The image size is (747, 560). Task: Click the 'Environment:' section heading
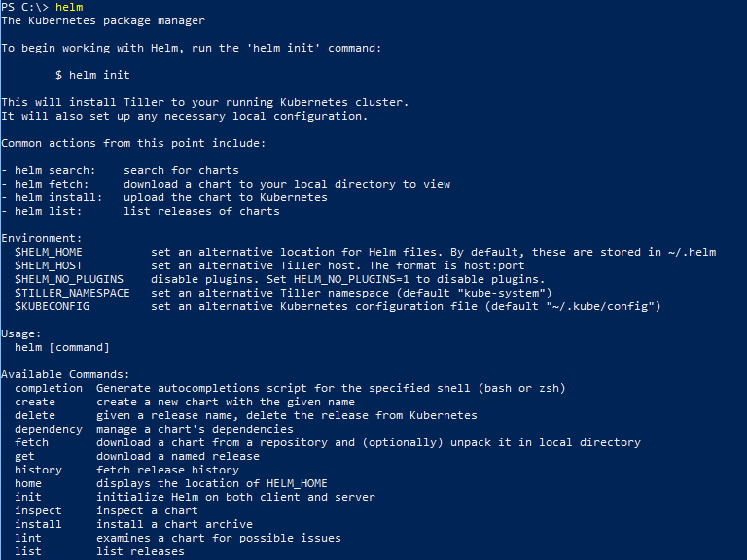pos(42,238)
